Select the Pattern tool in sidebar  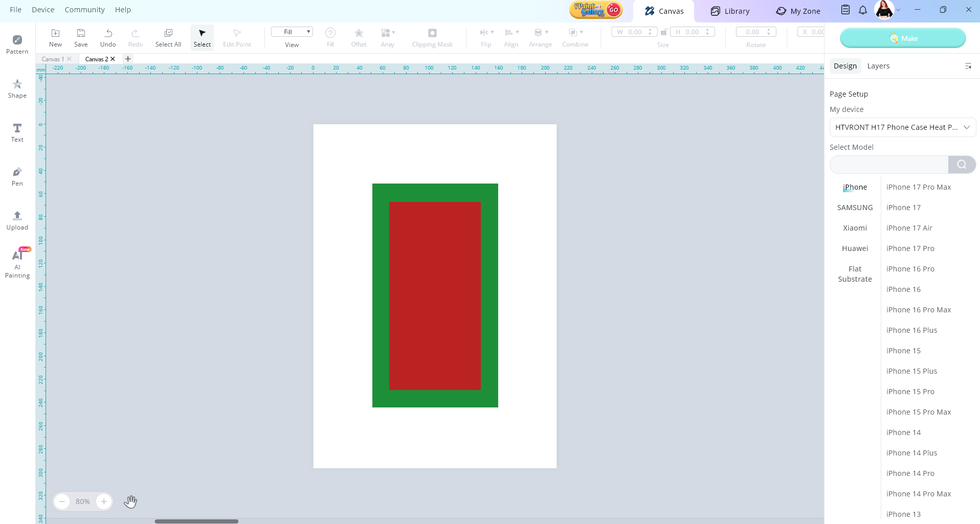pyautogui.click(x=17, y=44)
